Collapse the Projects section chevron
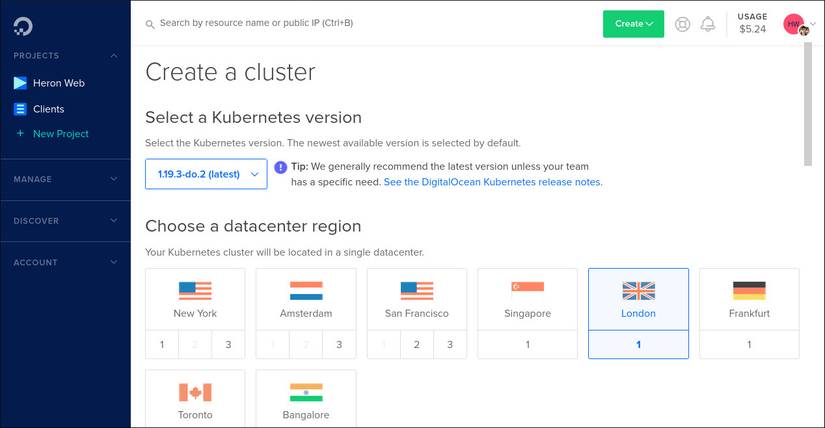The width and height of the screenshot is (825, 428). click(x=114, y=56)
